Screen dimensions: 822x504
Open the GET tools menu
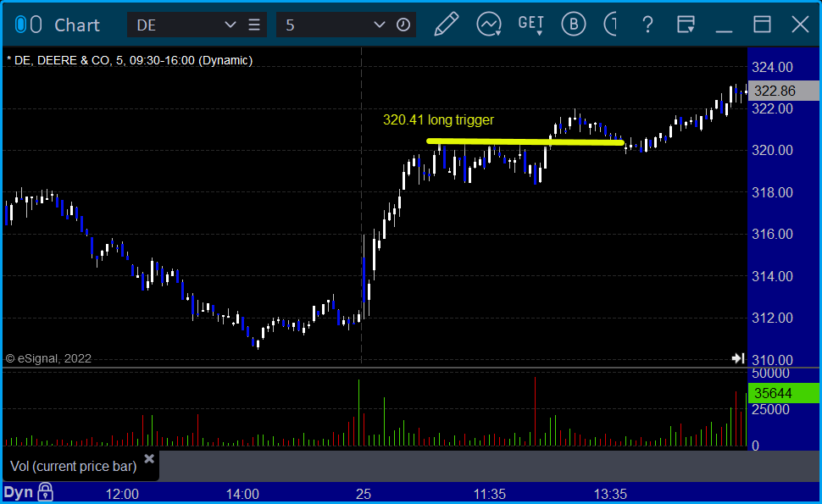[x=531, y=25]
